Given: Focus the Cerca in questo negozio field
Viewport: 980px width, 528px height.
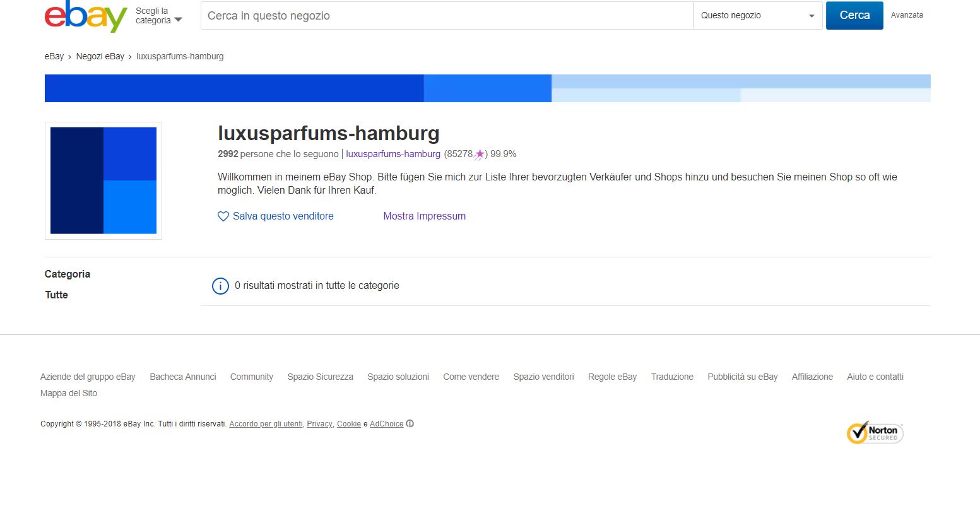Looking at the screenshot, I should [x=446, y=16].
